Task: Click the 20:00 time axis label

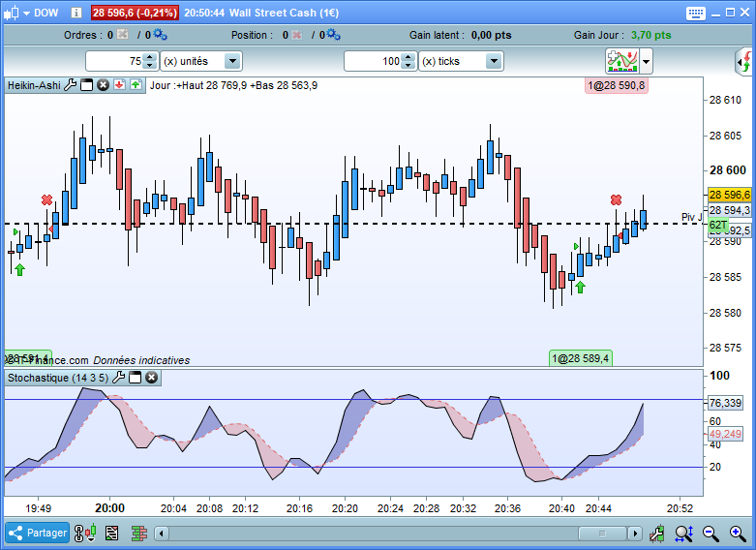Action: pos(109,508)
